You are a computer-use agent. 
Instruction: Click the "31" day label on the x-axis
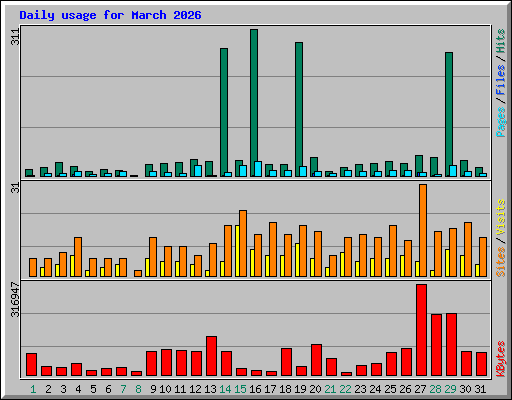480,389
